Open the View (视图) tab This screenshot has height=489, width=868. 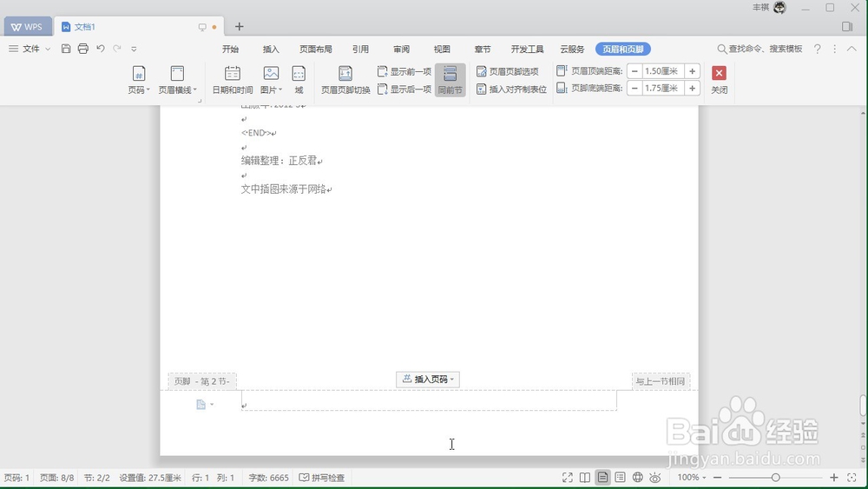click(x=442, y=50)
